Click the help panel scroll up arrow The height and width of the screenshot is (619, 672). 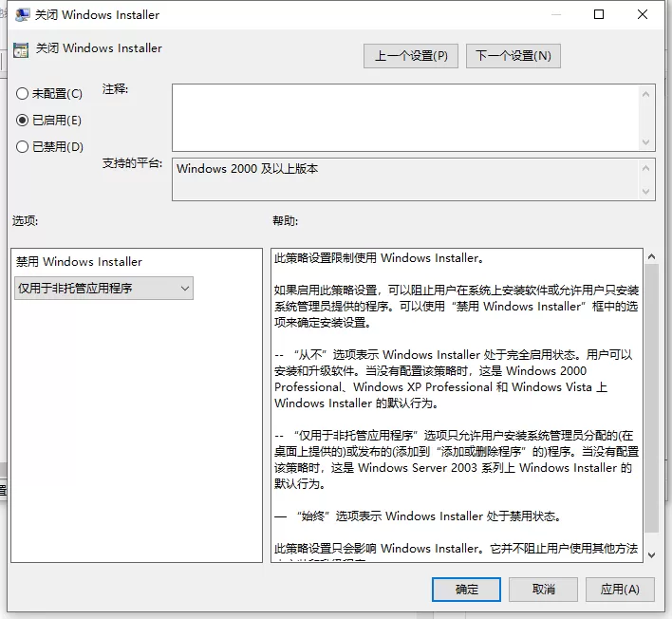[x=651, y=256]
